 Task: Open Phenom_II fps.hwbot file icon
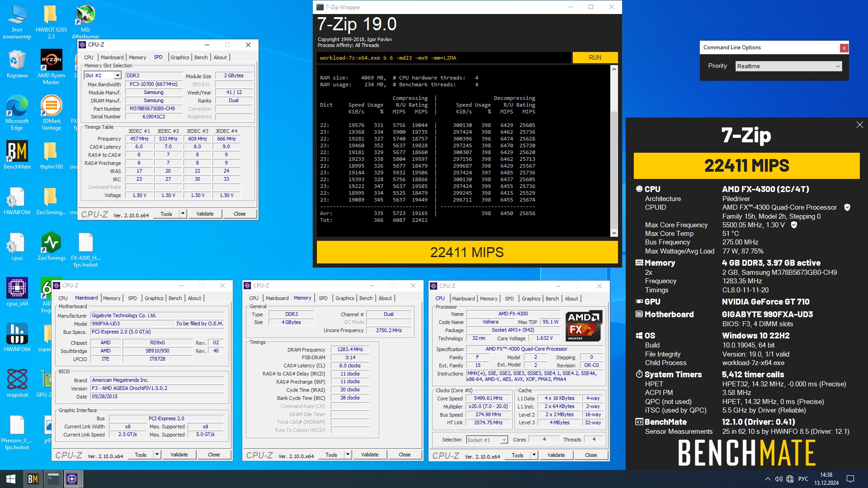pos(17,432)
